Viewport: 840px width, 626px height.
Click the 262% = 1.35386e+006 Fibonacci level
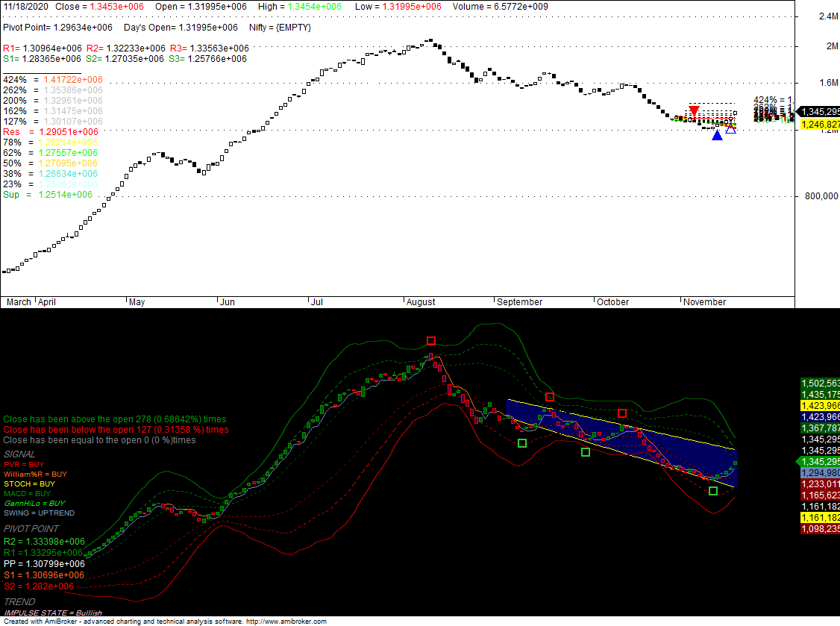point(52,90)
